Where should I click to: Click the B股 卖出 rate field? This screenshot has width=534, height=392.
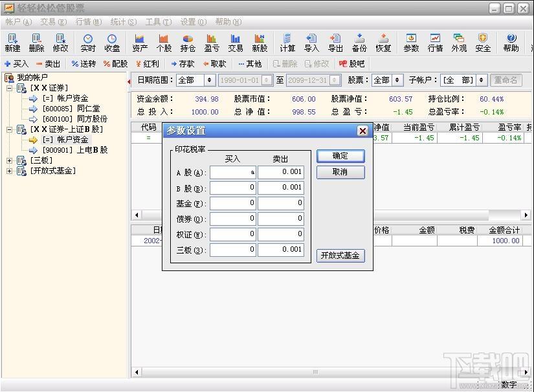(x=281, y=188)
